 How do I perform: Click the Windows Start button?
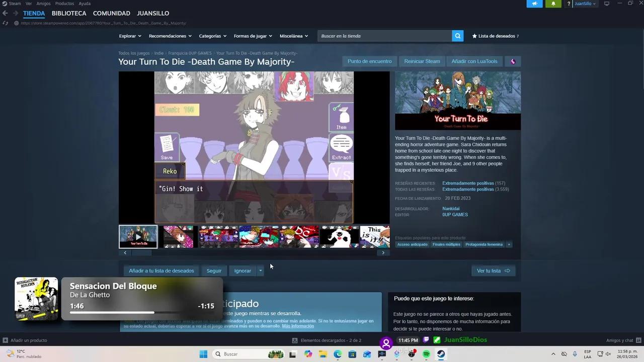(203, 354)
